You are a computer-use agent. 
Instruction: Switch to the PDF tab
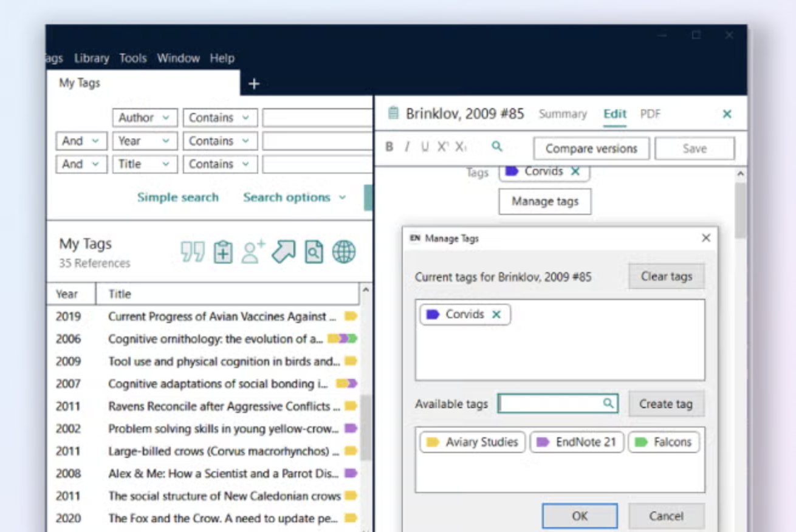650,114
